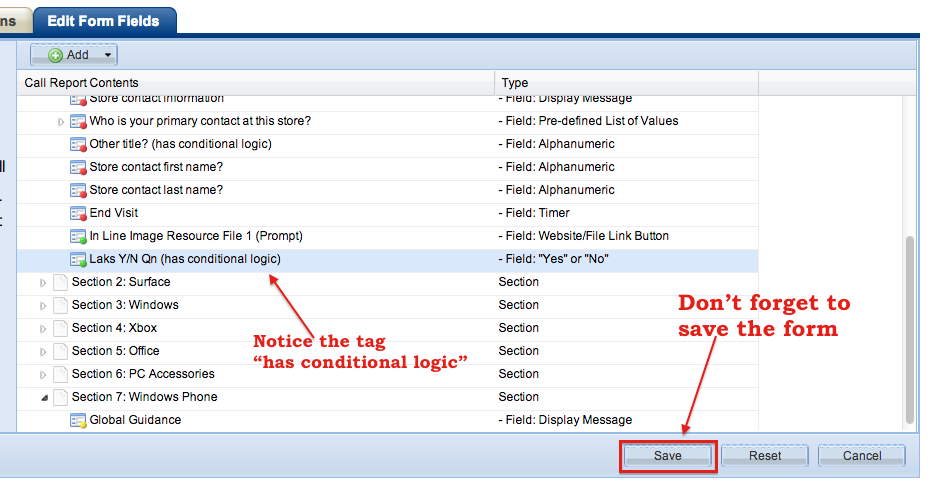Screen dimensions: 932x492
Task: Click the Section 4: Xbox page icon
Action: click(60, 328)
